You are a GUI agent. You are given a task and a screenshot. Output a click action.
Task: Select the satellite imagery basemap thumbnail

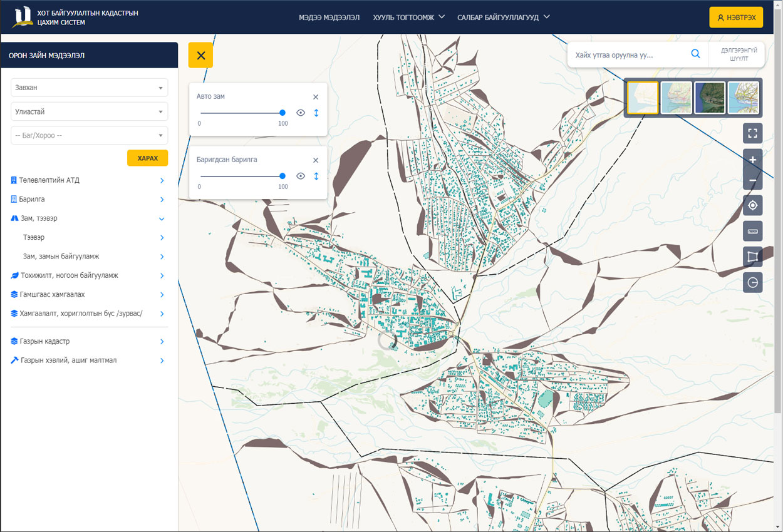(710, 98)
